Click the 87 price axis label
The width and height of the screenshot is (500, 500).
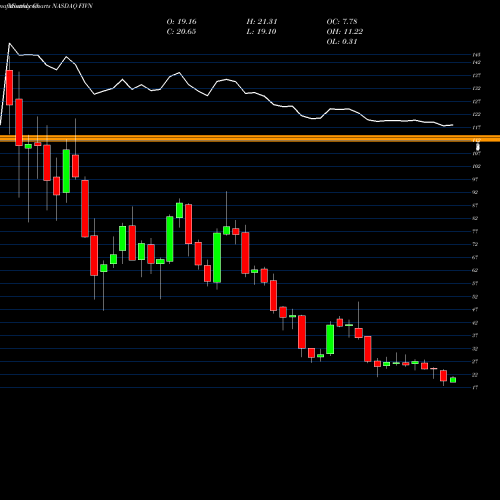(x=475, y=205)
